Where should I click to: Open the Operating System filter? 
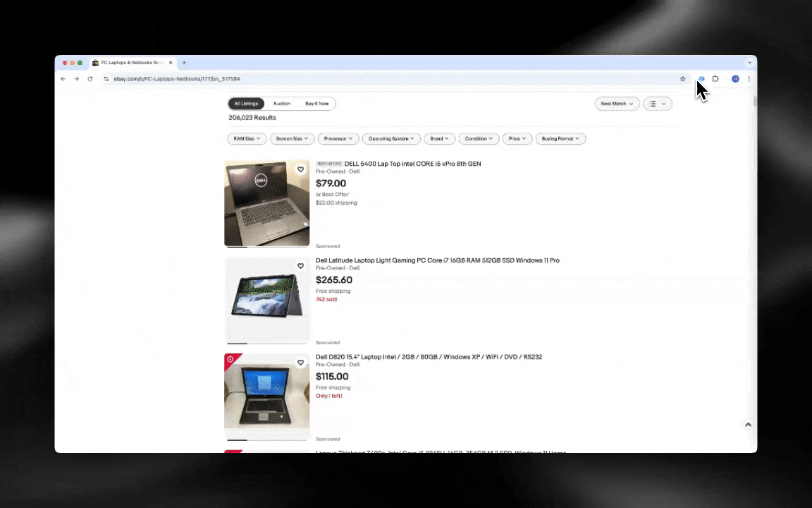tap(391, 138)
